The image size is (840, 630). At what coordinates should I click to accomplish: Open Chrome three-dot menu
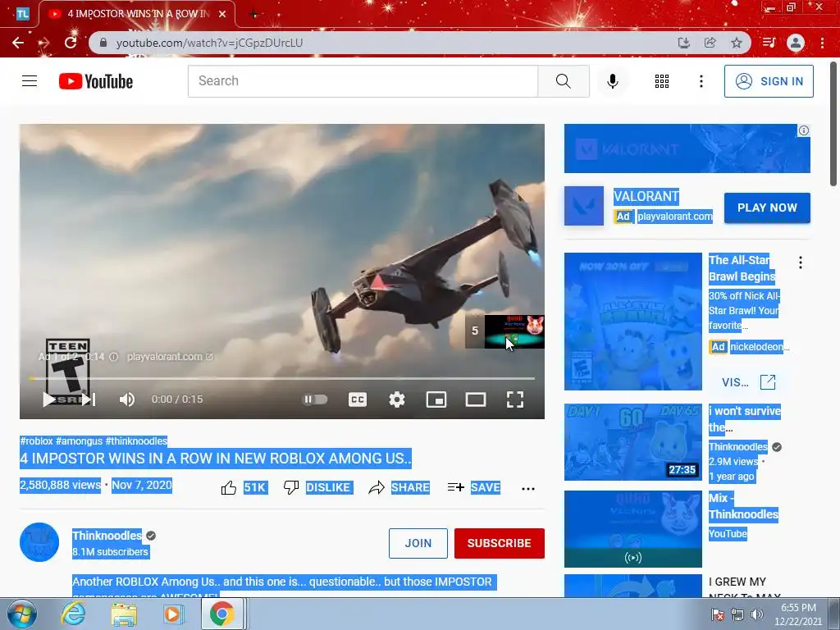coord(822,43)
